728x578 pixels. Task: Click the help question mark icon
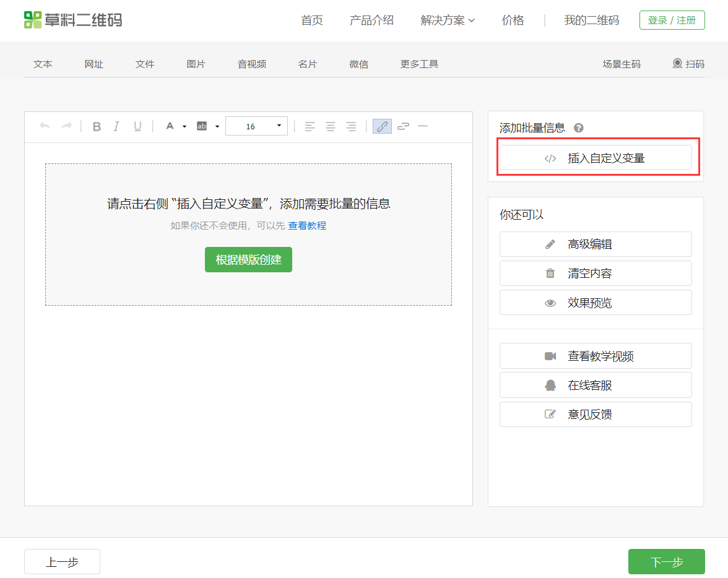coord(579,128)
